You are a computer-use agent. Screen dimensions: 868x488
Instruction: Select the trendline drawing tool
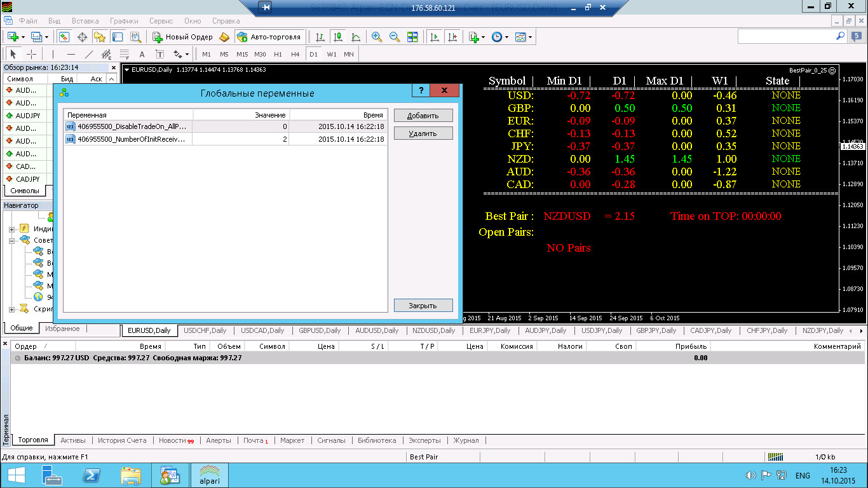tap(88, 54)
